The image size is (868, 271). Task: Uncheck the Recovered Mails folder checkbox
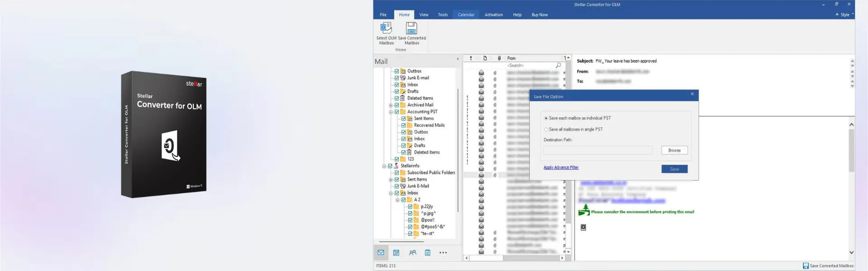tap(404, 125)
